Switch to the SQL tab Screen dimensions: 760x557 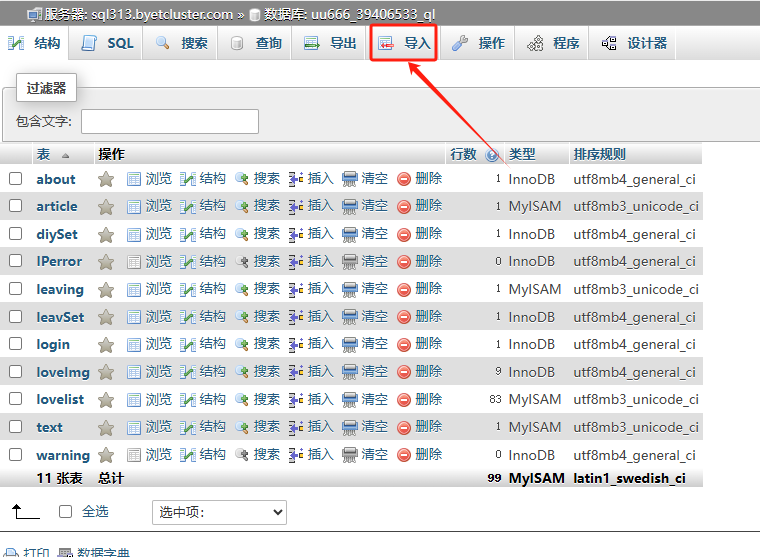(108, 44)
